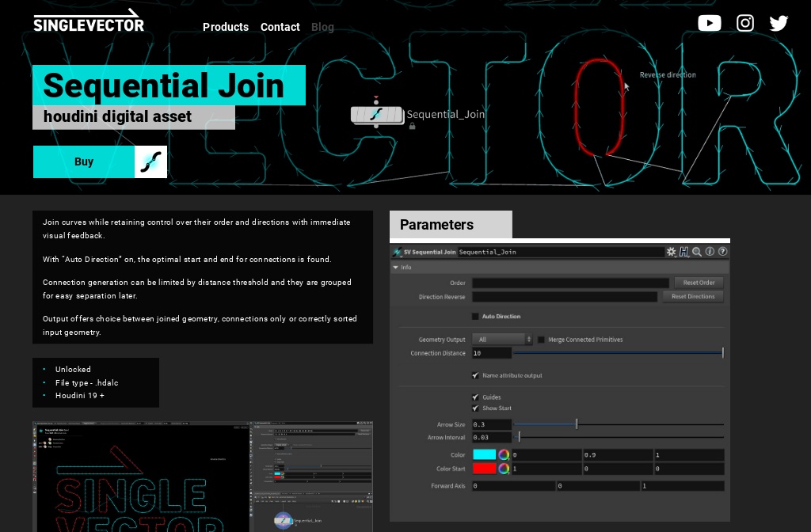Check Merge Connected Primitives

pos(541,339)
